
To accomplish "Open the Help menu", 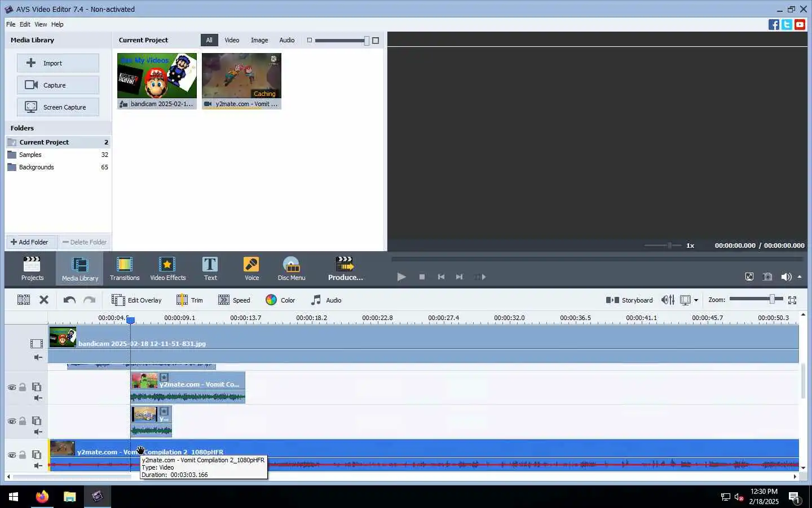I will tap(57, 24).
